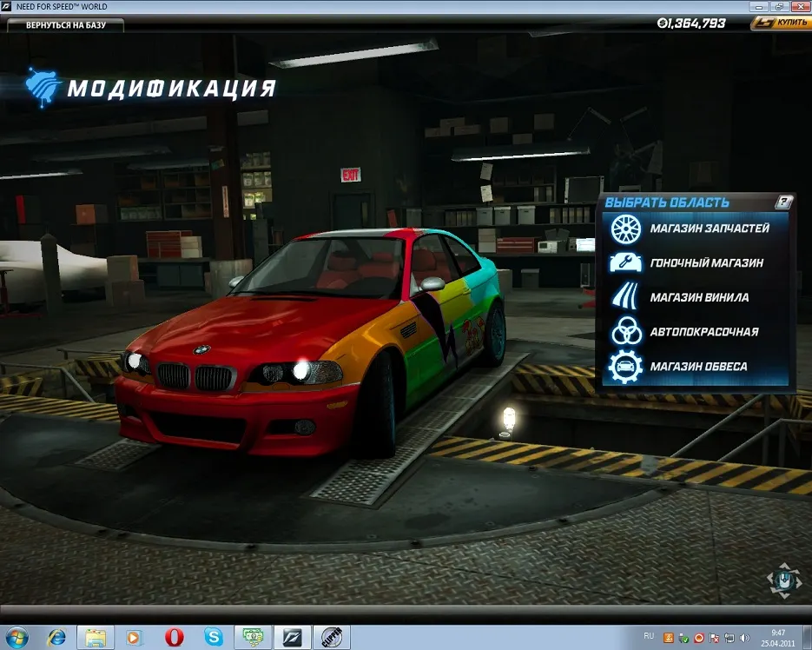This screenshot has width=812, height=650.
Task: Click Safely Remove Hardware tray icon
Action: pos(683,638)
